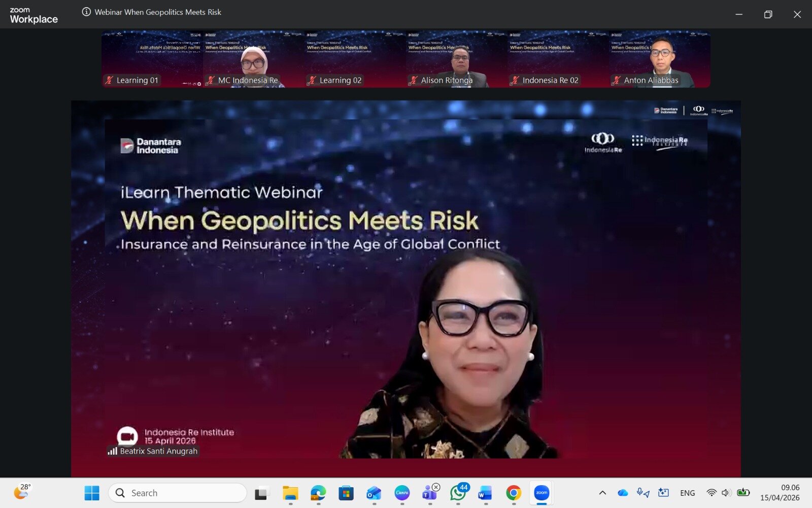Click signal strength icon beside Beatrix Santi Anugrah

(113, 451)
